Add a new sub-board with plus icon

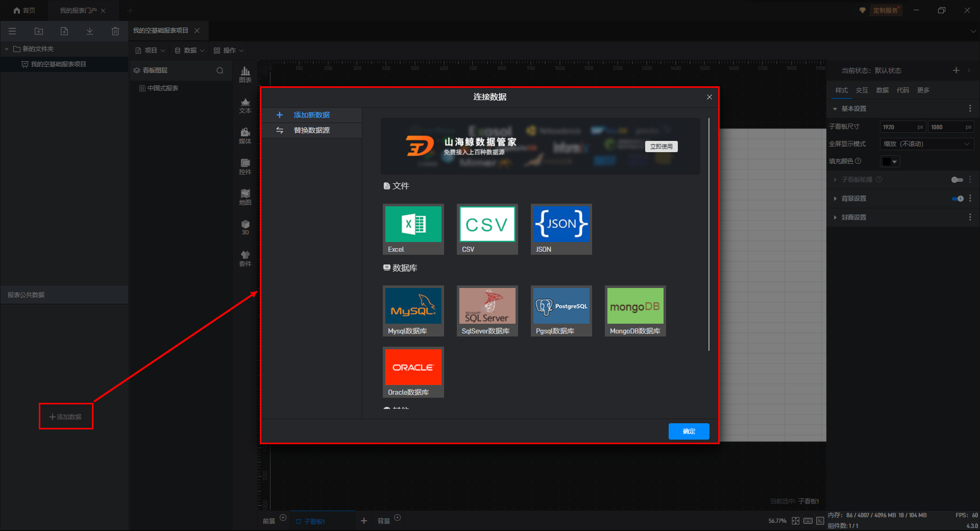point(364,521)
